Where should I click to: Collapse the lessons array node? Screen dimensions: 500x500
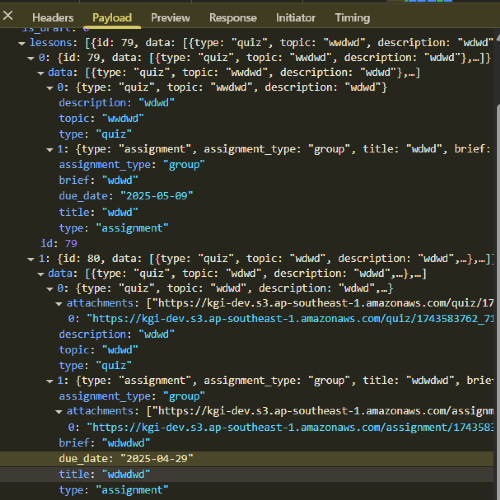point(22,43)
